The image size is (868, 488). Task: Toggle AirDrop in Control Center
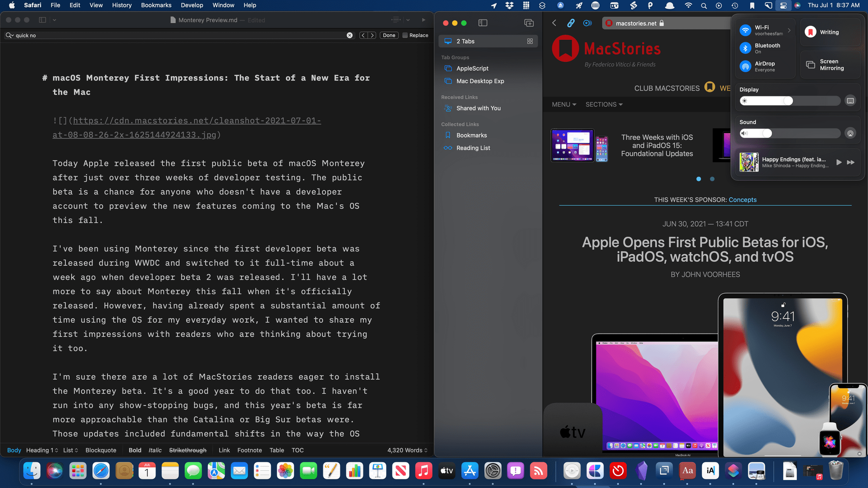click(x=745, y=67)
